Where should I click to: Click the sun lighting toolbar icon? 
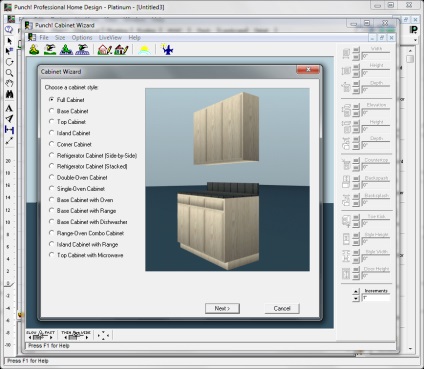[x=144, y=50]
